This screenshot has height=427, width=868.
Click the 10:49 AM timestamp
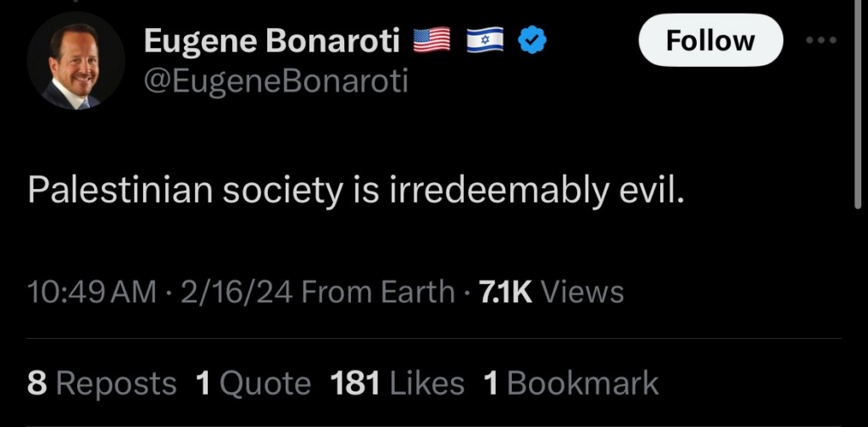click(x=92, y=292)
